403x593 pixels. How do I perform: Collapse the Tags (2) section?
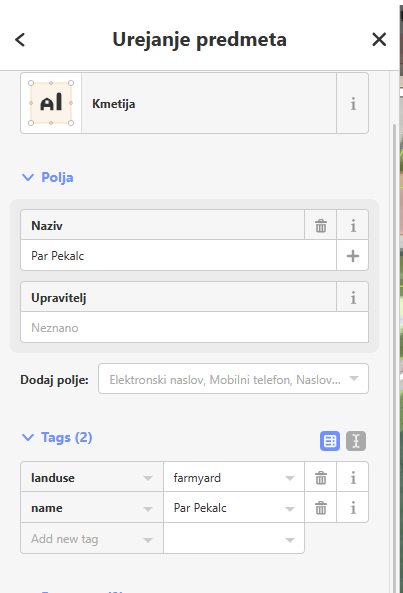[57, 438]
